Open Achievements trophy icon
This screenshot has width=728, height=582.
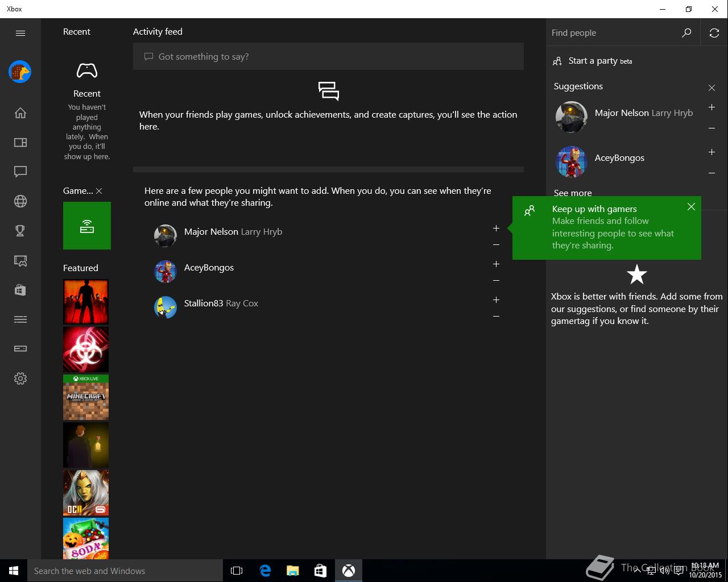coord(20,231)
